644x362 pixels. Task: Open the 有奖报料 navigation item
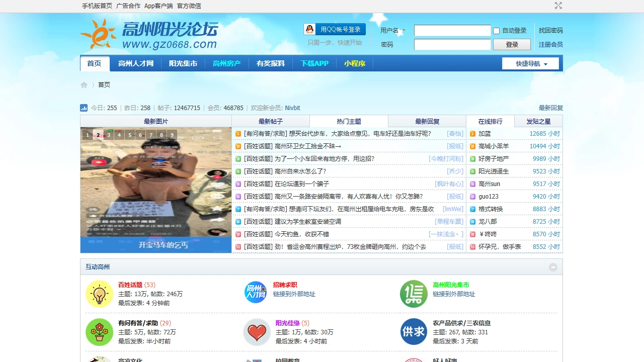(271, 63)
